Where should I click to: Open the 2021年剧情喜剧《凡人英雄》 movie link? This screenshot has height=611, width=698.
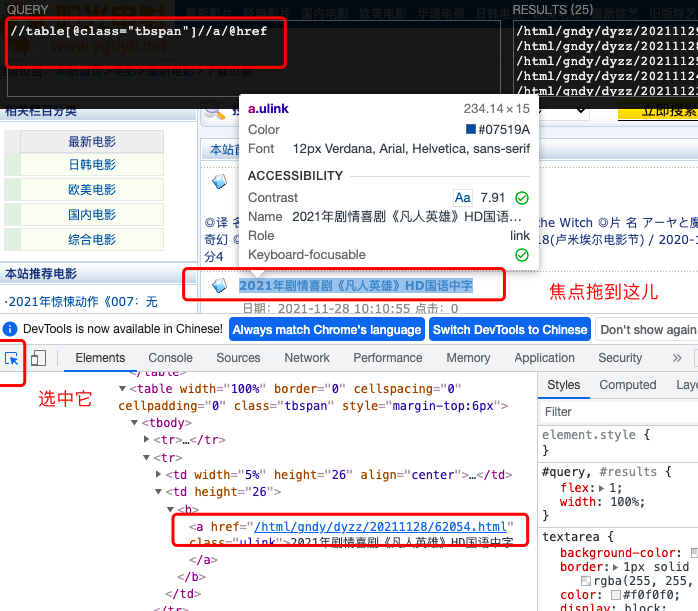click(x=356, y=286)
